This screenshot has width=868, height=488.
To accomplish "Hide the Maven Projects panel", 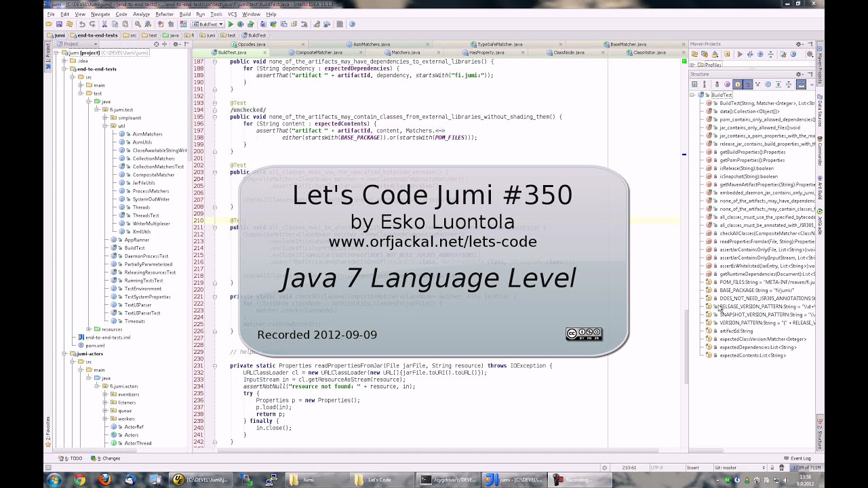I will point(810,44).
